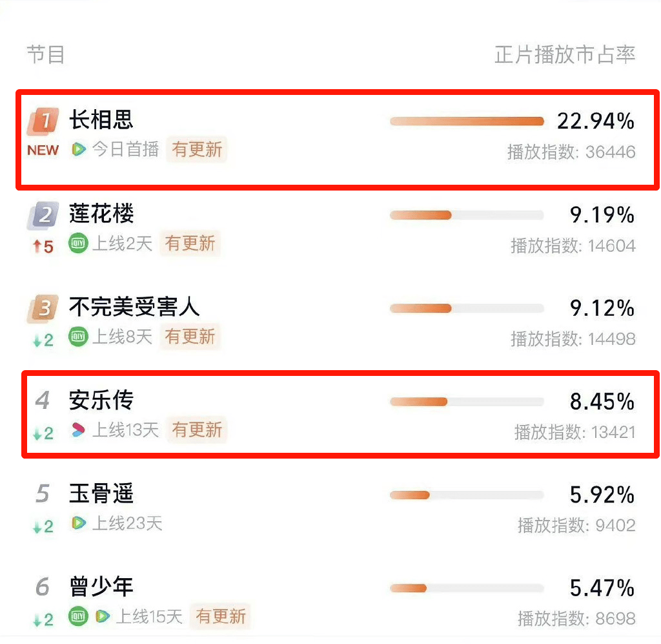
Task: Click the rank 2 badge beside 莲花楼
Action: tap(43, 214)
